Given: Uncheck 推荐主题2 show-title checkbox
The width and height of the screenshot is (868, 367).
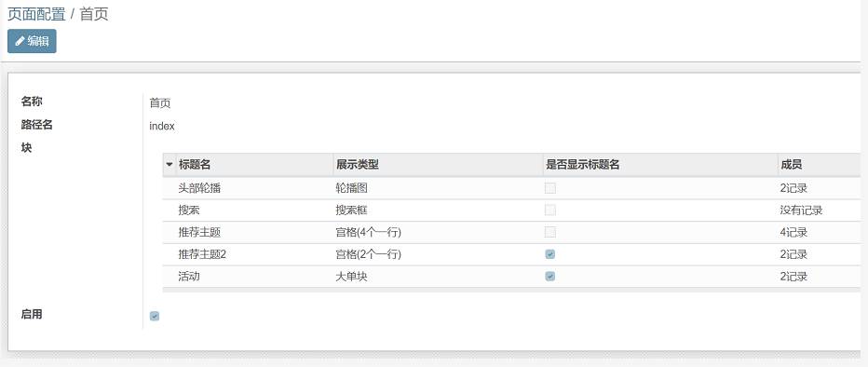Looking at the screenshot, I should [549, 254].
